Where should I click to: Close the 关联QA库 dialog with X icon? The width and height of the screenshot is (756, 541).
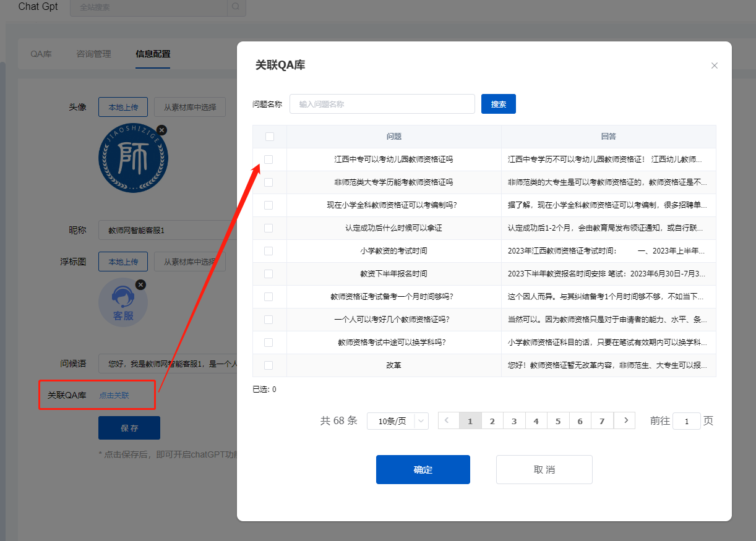point(715,66)
